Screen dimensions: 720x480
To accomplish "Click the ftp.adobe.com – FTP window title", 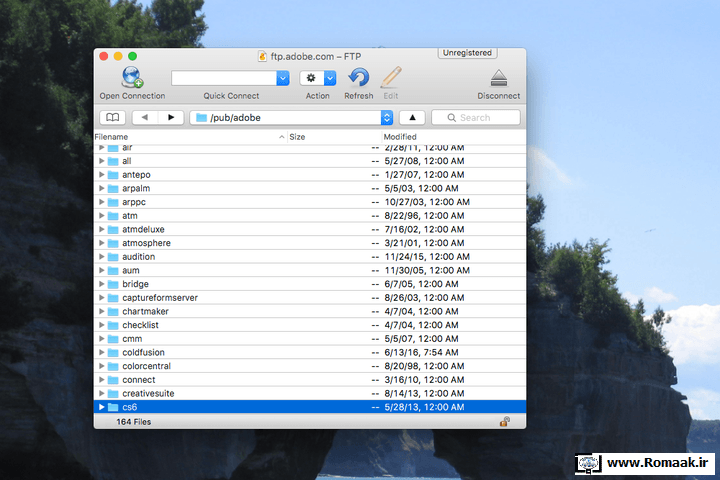I will point(316,56).
